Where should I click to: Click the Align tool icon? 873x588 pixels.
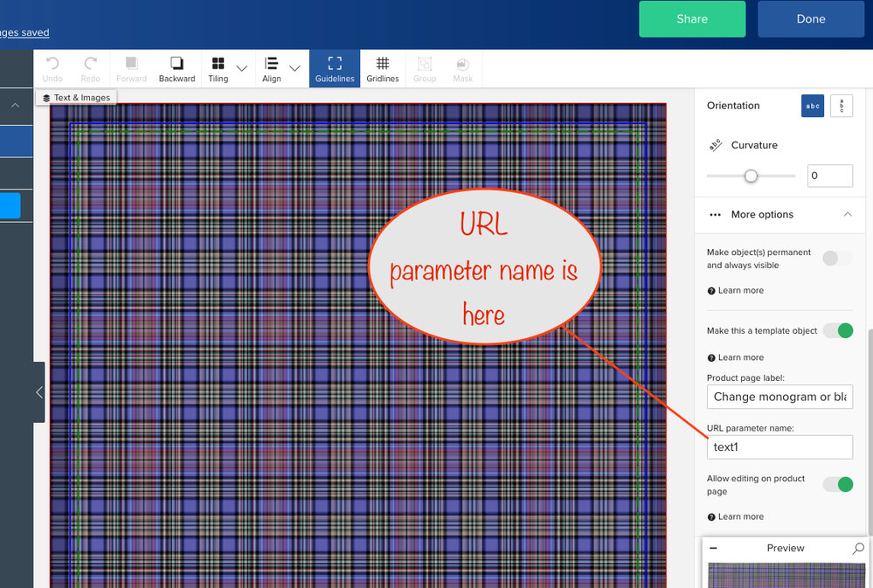coord(271,63)
